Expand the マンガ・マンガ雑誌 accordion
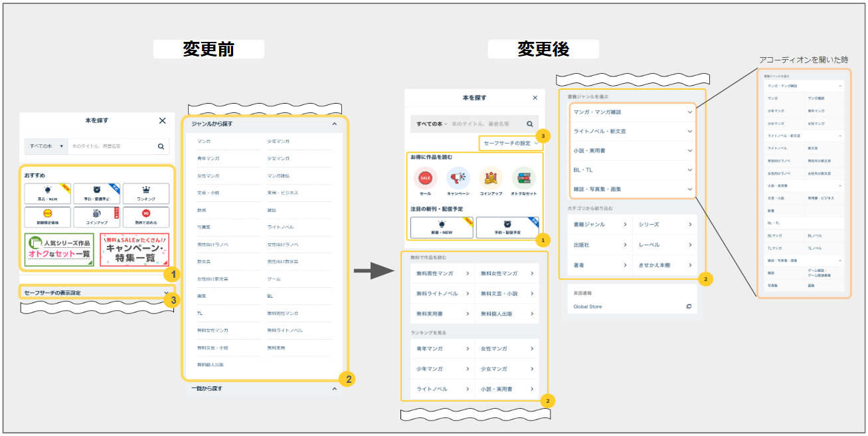The height and width of the screenshot is (436, 868). pyautogui.click(x=632, y=112)
